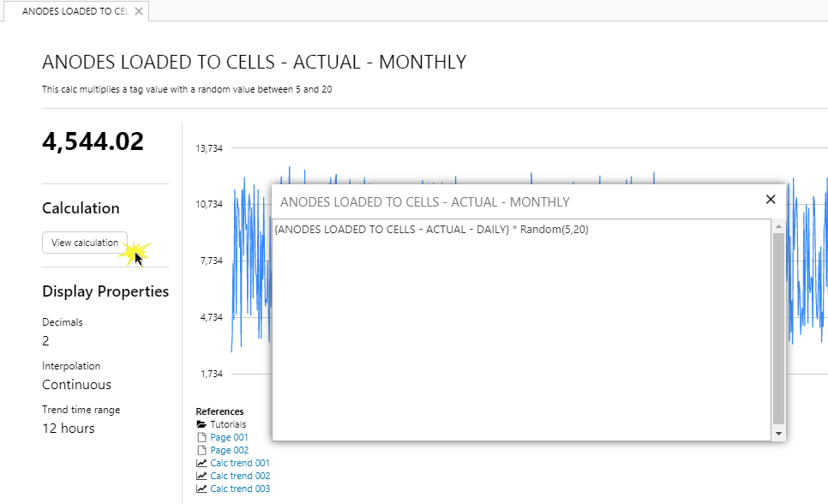
Task: Open the Page 002 reference link
Action: coord(229,450)
